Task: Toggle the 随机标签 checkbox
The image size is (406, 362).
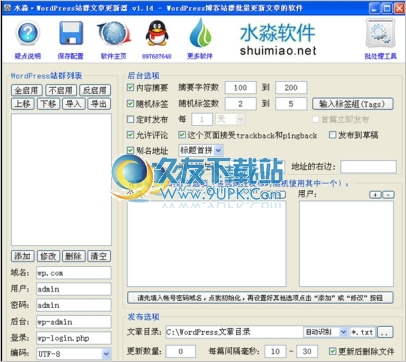Action: pyautogui.click(x=130, y=104)
